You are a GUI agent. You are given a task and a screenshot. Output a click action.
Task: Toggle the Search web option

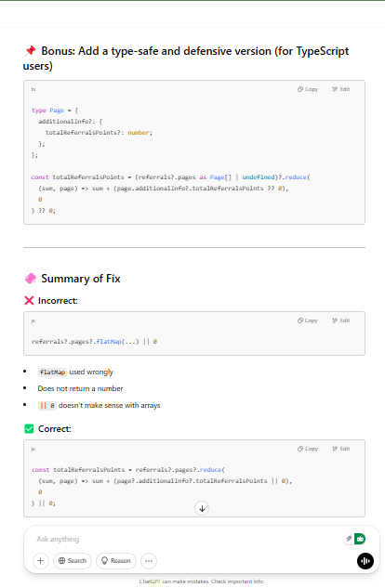73,561
